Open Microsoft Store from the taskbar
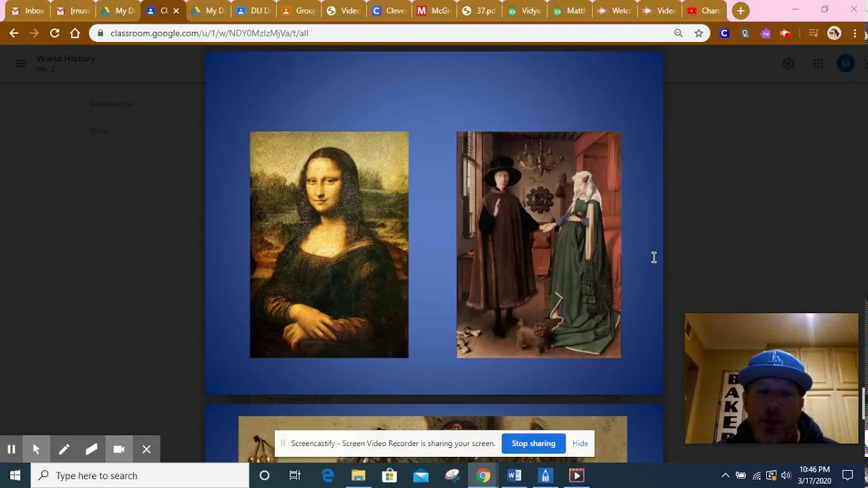Viewport: 868px width, 488px height. [x=390, y=476]
